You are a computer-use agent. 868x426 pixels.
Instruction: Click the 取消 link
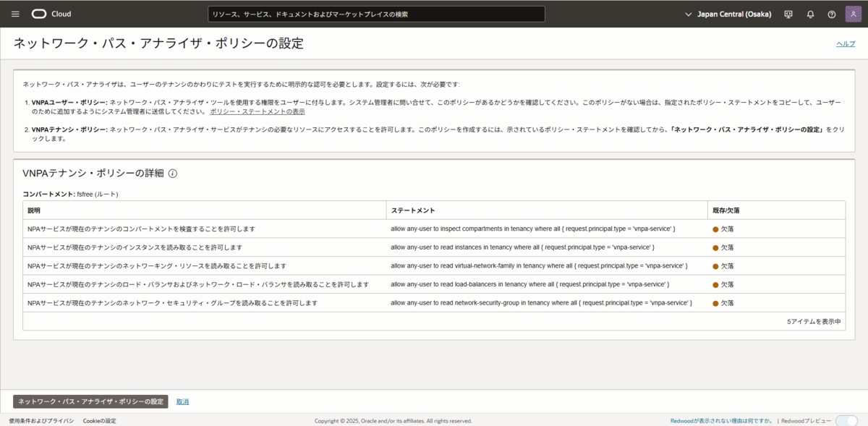tap(182, 401)
